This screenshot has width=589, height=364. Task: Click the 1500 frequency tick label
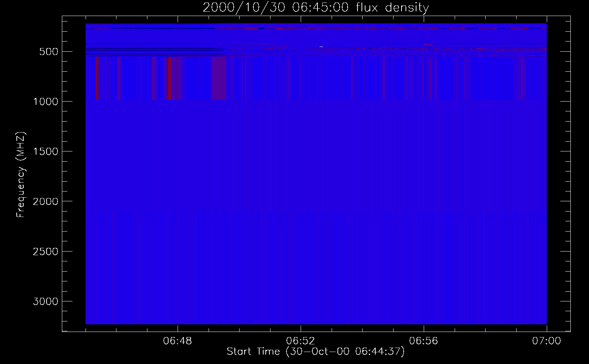tap(46, 151)
